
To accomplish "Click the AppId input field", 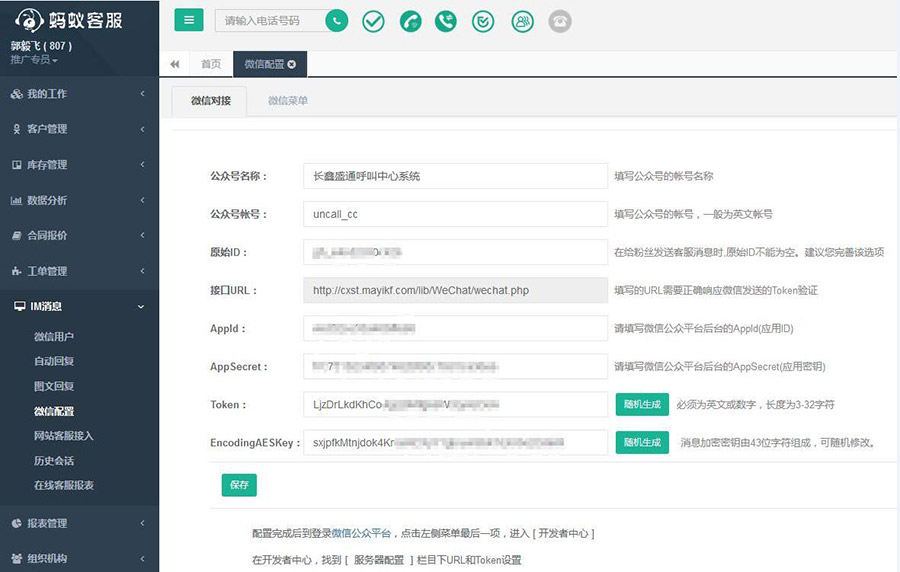I will 455,328.
